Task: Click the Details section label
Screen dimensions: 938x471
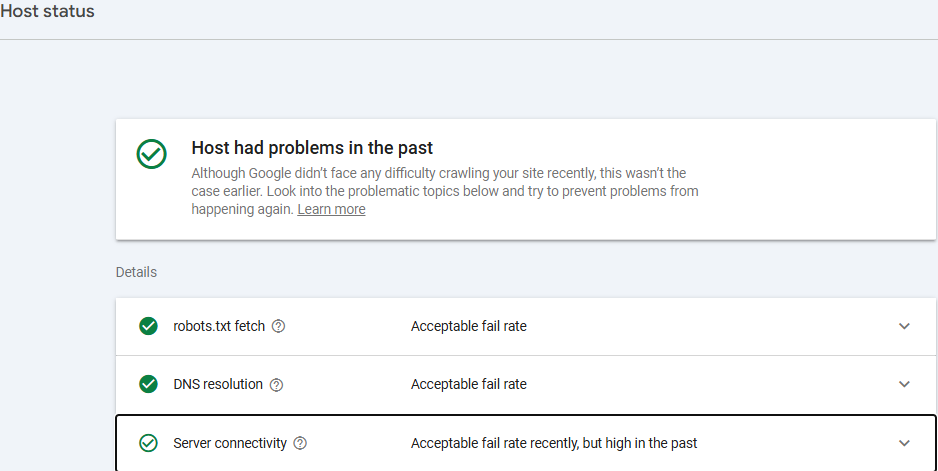Action: pyautogui.click(x=136, y=272)
